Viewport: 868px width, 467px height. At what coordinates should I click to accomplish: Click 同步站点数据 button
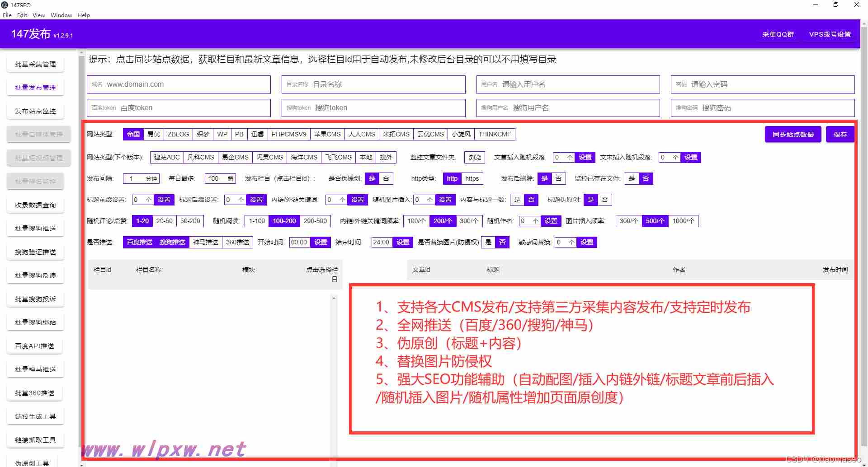[x=793, y=135]
